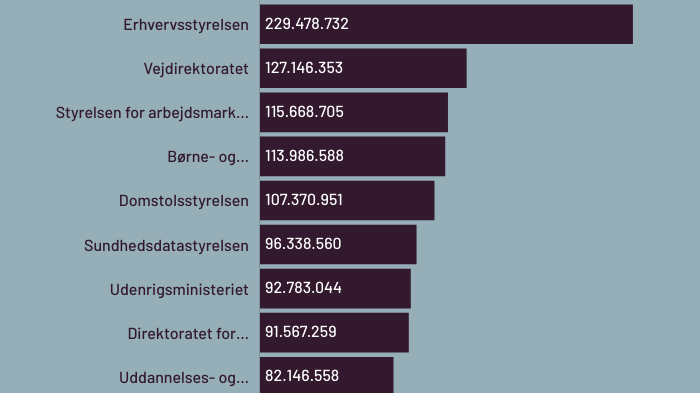Click the value 96.338.560

pos(303,244)
